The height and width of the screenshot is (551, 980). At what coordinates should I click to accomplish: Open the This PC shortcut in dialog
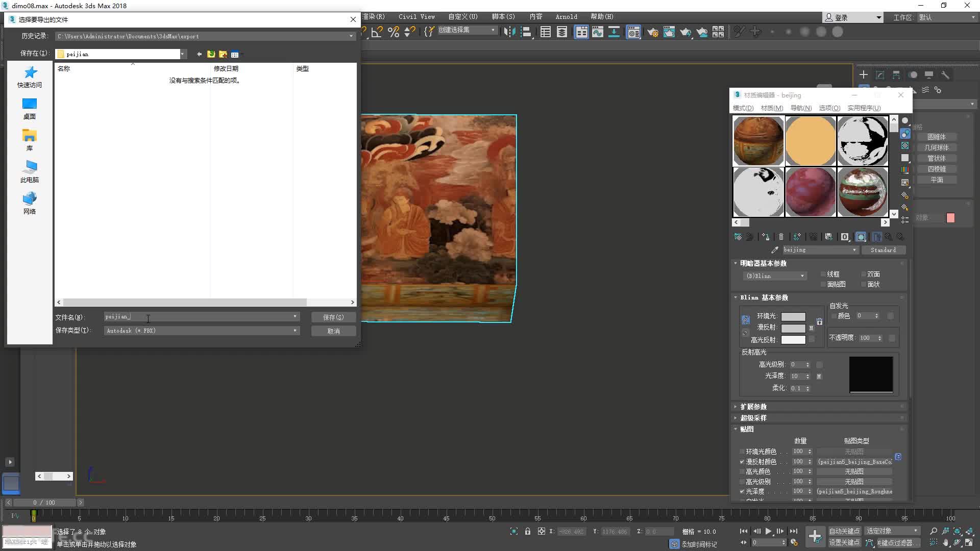[30, 172]
